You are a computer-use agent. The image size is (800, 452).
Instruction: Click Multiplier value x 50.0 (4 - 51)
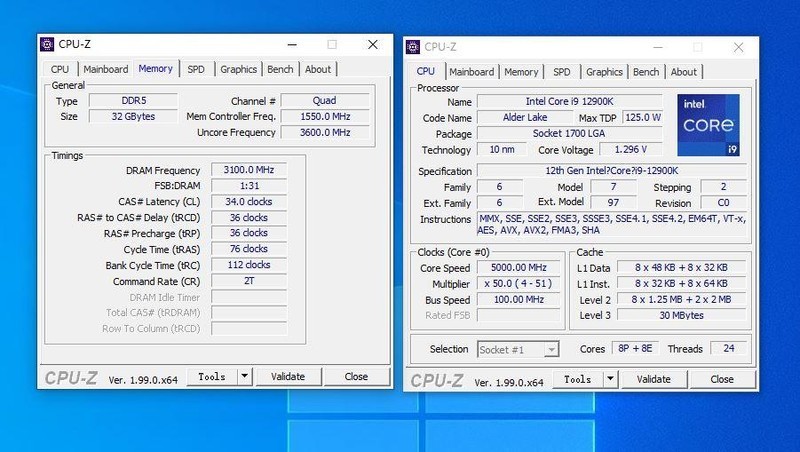coord(519,283)
